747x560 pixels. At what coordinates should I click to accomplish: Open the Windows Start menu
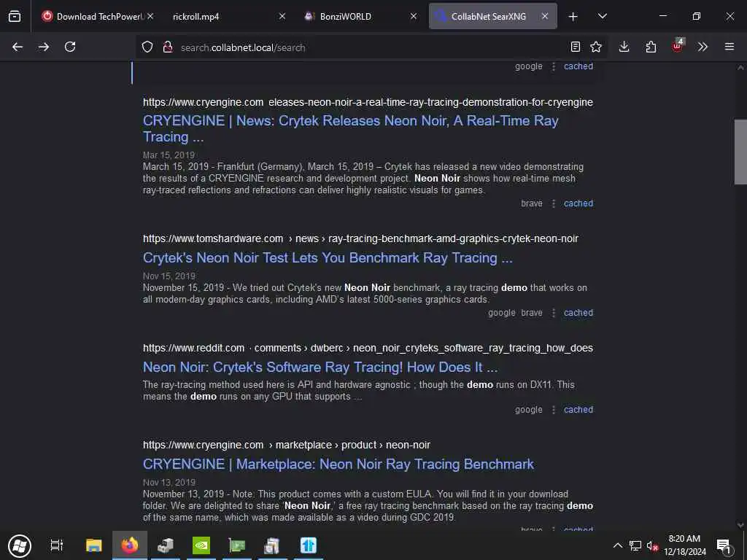(20, 545)
